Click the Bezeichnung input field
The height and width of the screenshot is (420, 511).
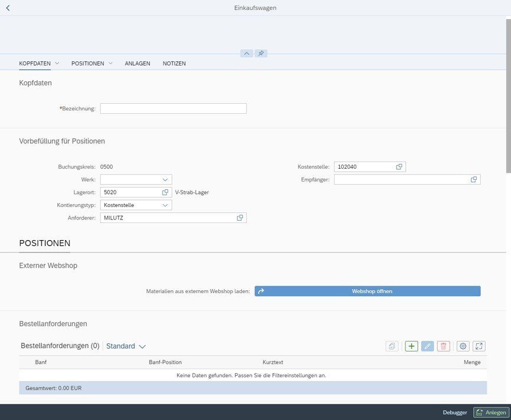click(172, 108)
